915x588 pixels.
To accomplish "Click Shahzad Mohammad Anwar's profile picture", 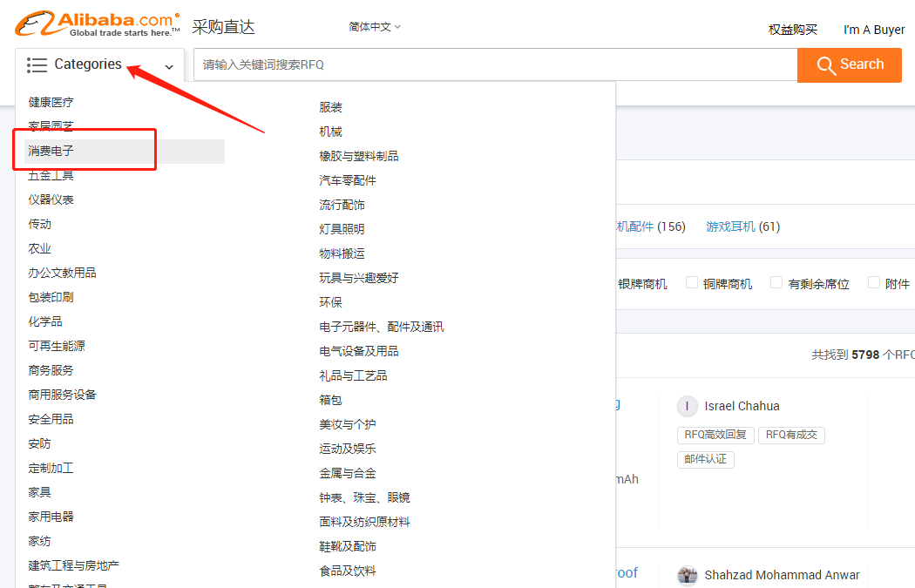I will 688,575.
